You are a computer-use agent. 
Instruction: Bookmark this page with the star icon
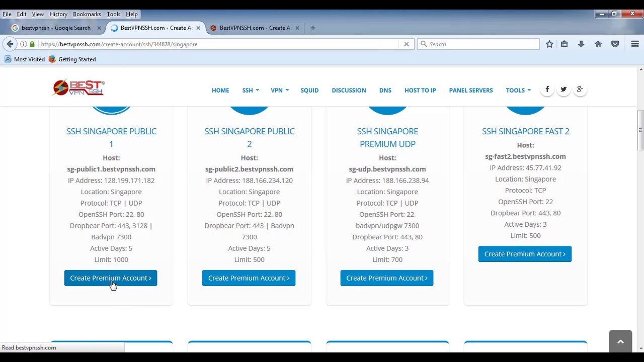pyautogui.click(x=549, y=44)
